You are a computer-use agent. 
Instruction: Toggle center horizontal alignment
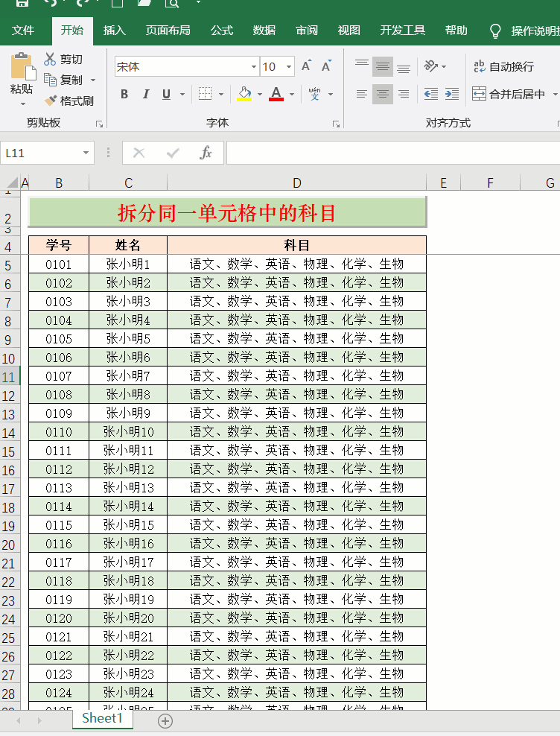point(383,94)
